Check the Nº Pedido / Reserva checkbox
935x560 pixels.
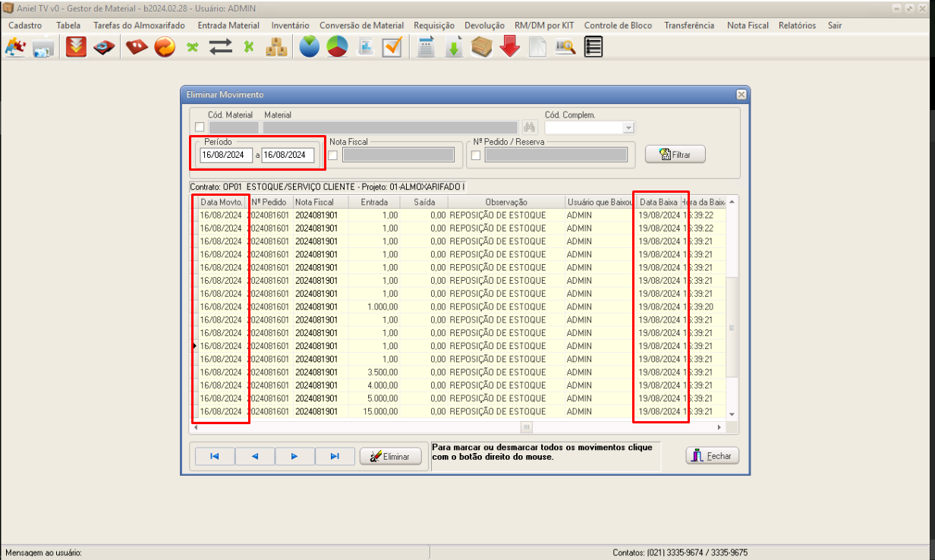coord(476,156)
